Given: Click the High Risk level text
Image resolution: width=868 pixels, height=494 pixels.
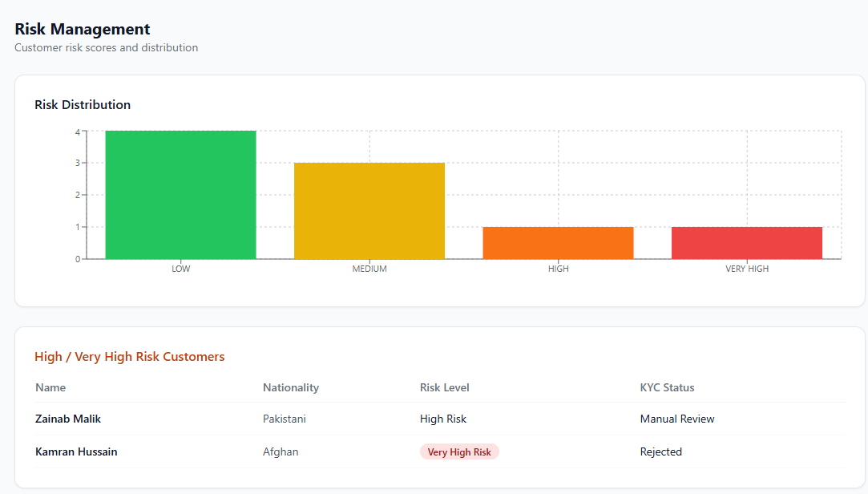Looking at the screenshot, I should click(443, 419).
